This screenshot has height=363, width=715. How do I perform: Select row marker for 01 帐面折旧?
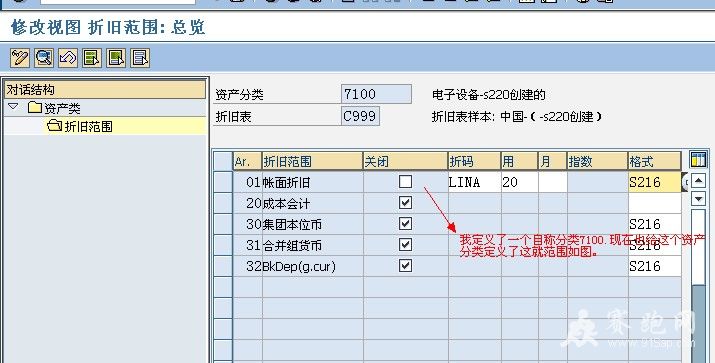pyautogui.click(x=223, y=182)
